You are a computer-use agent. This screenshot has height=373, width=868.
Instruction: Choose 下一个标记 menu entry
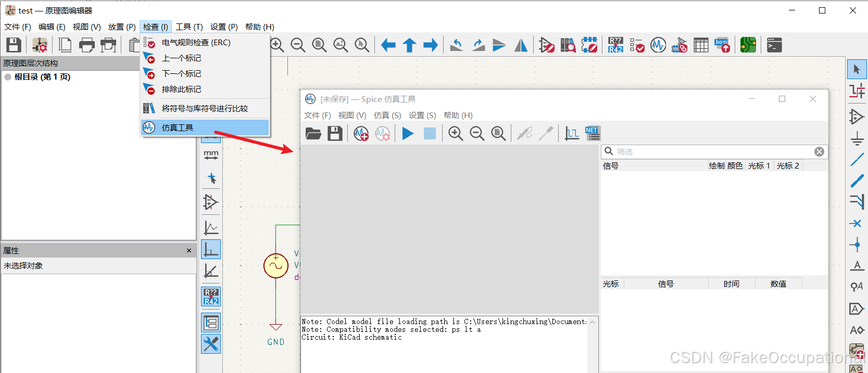pos(205,74)
